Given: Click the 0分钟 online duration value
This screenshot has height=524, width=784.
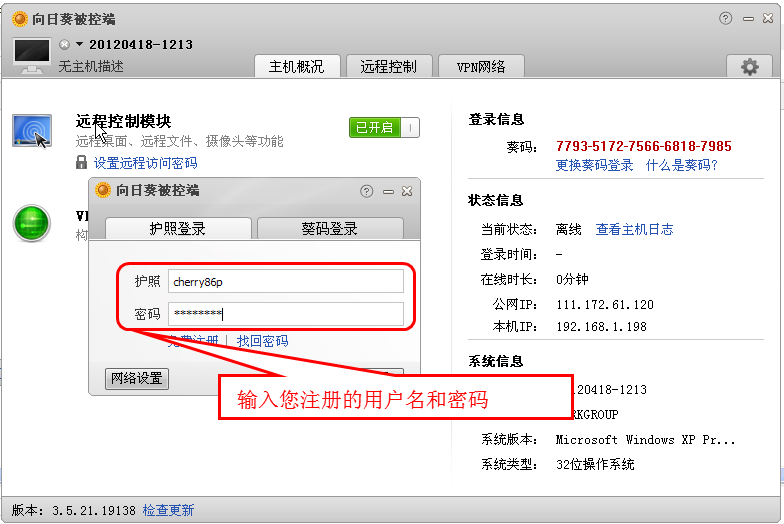Looking at the screenshot, I should [x=572, y=279].
